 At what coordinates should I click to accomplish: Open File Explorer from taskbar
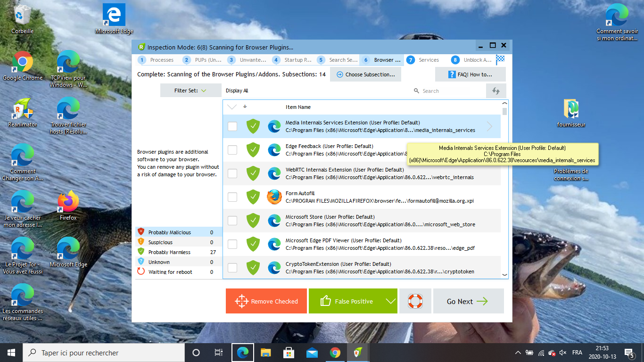(x=266, y=353)
